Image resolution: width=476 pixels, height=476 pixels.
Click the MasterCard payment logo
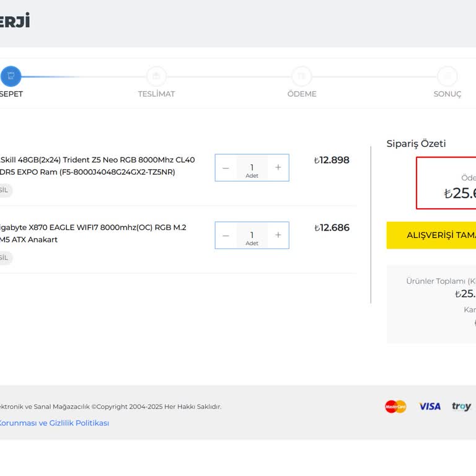[x=395, y=407]
